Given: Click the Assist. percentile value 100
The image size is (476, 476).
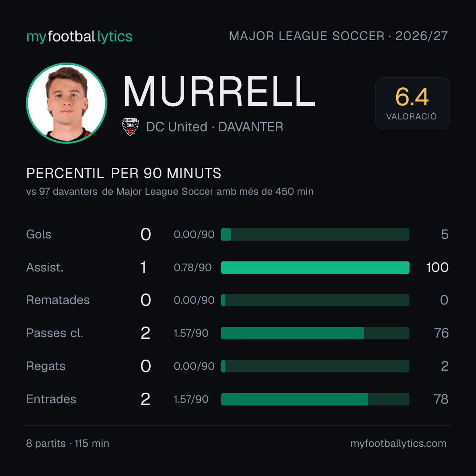Looking at the screenshot, I should click(437, 268).
